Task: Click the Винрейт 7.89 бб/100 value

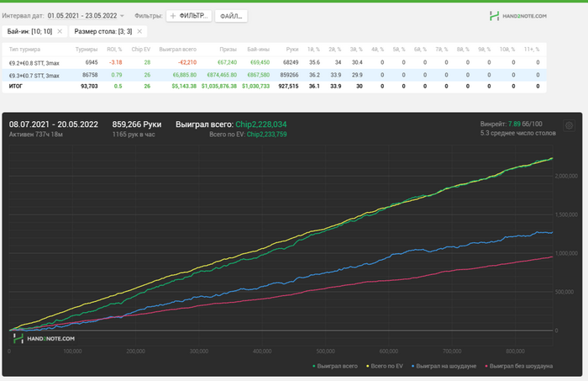Action: [x=511, y=124]
